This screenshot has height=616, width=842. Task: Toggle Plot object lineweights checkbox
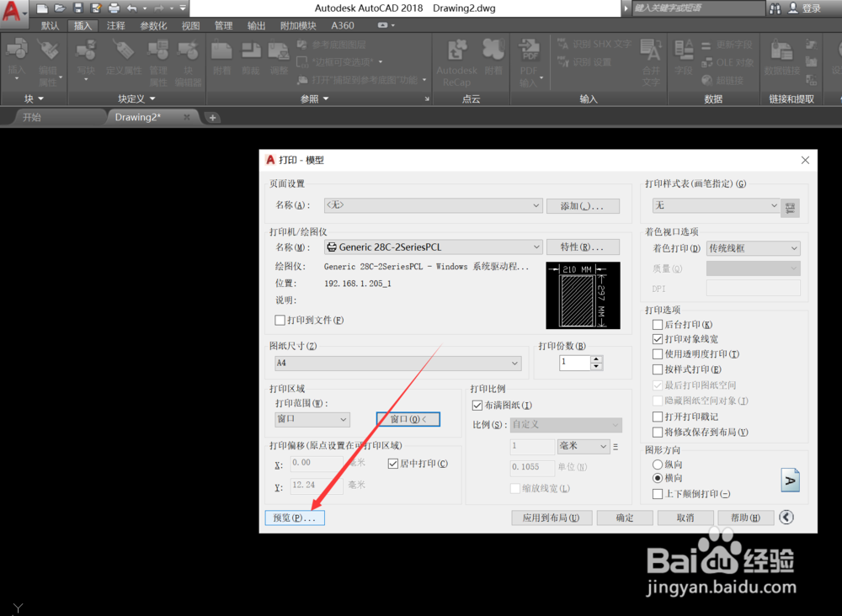658,339
